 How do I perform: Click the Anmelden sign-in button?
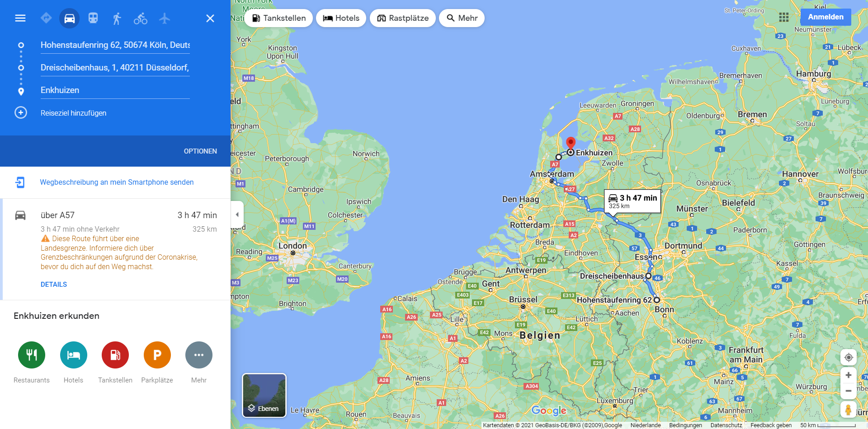coord(826,17)
